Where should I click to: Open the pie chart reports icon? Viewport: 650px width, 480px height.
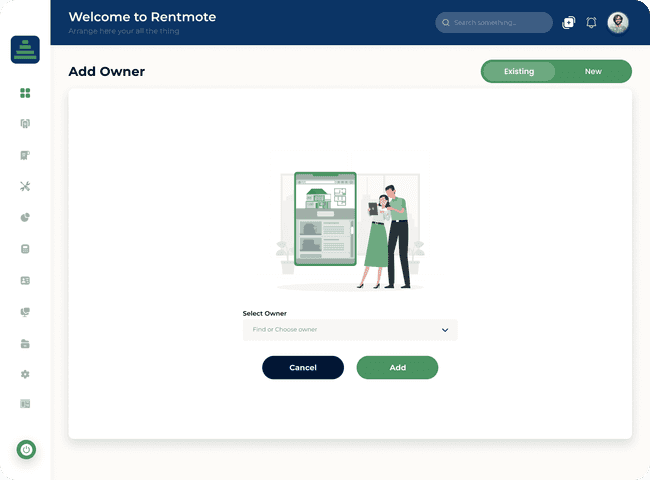point(25,218)
